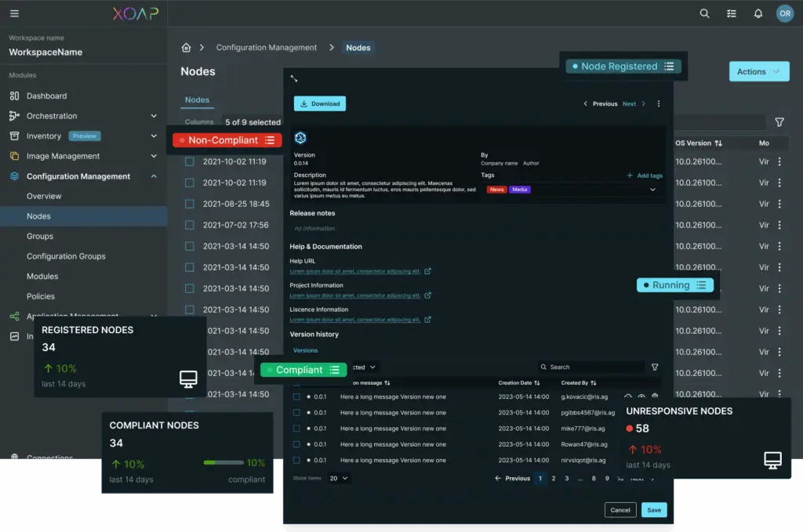This screenshot has width=803, height=532.
Task: Click the Save button
Action: [653, 509]
